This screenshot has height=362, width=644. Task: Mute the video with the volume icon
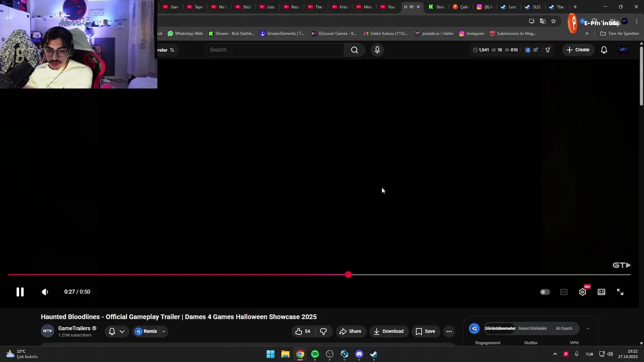45,292
